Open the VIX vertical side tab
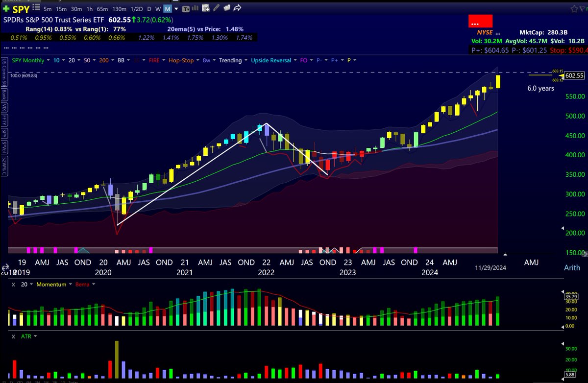The image size is (588, 383). tap(4, 106)
